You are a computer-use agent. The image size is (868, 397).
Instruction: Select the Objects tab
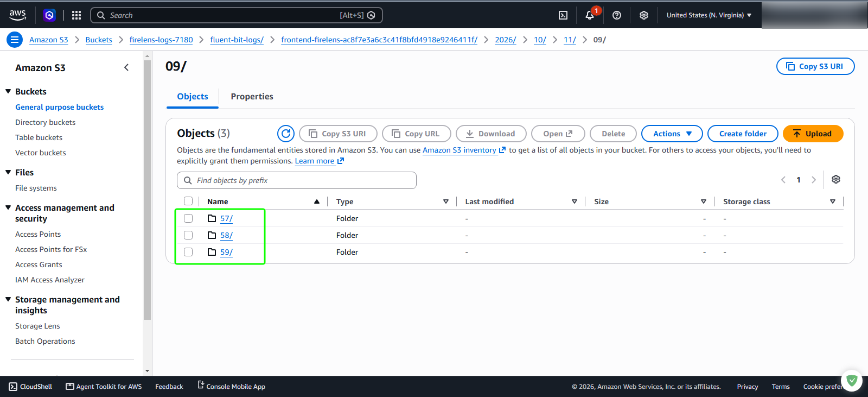[193, 96]
